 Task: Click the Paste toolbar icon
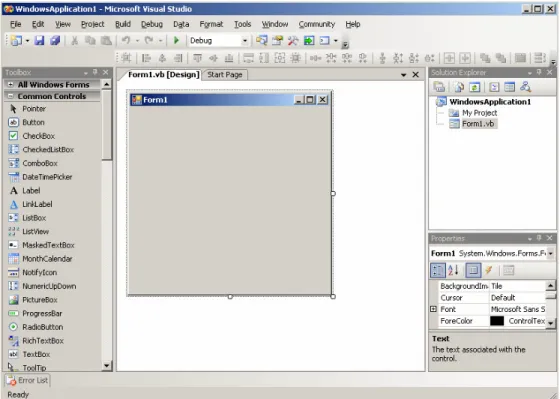point(106,40)
